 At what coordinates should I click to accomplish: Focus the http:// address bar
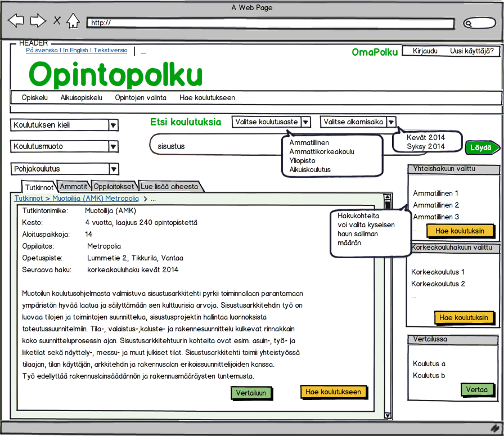[x=271, y=23]
